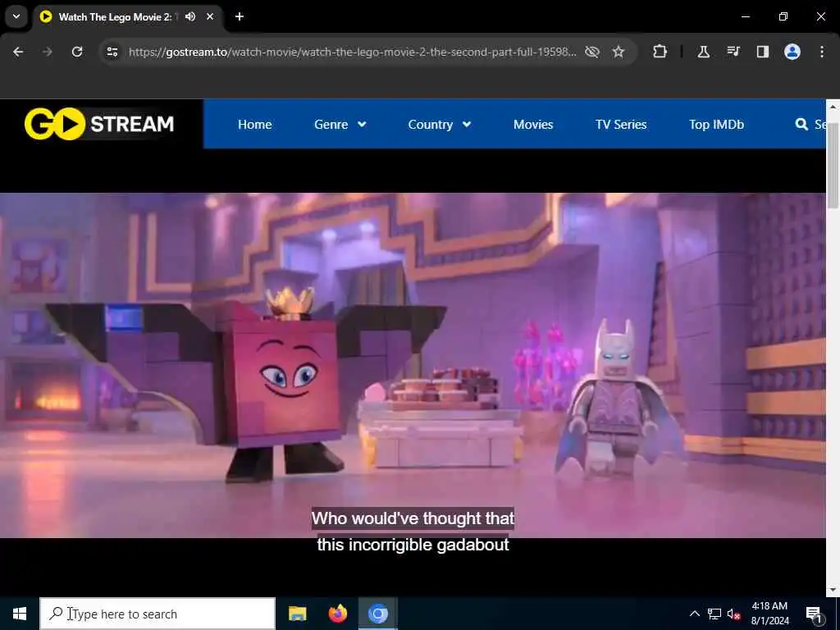Click the video player to pause playback

(x=413, y=365)
